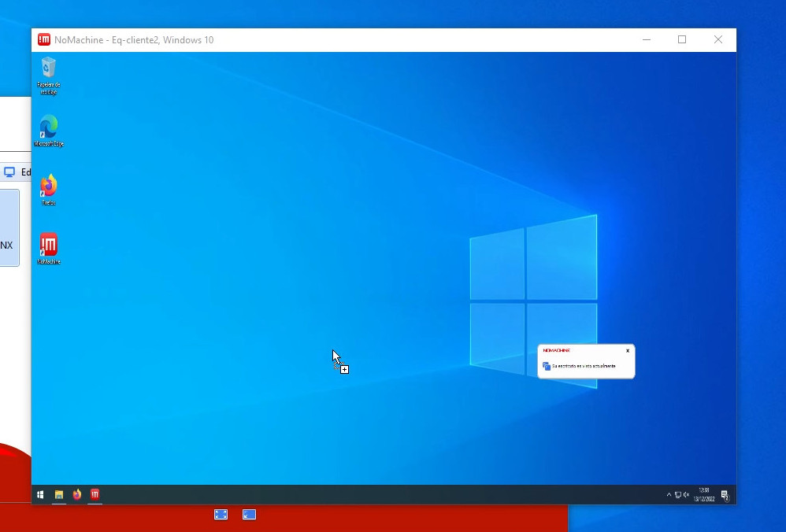The width and height of the screenshot is (786, 532).
Task: Click the remote Windows Start button
Action: pos(40,495)
